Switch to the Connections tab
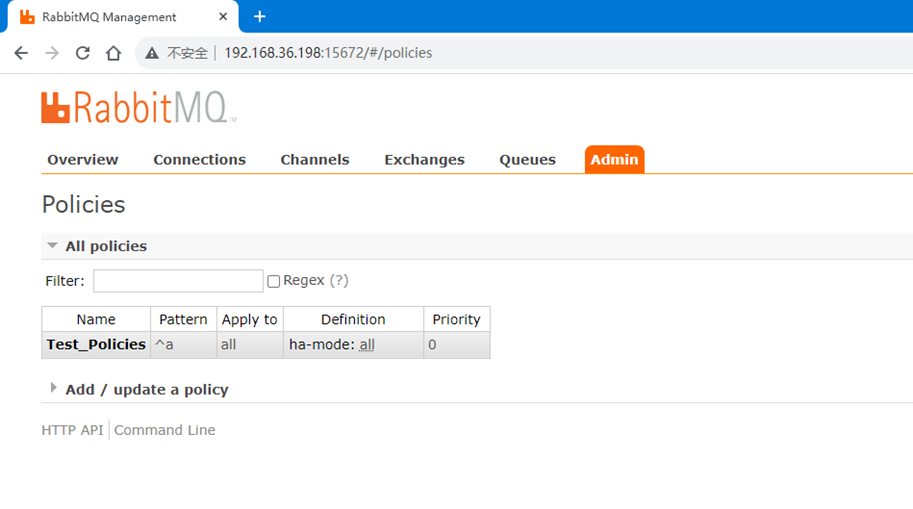913x509 pixels. (199, 160)
